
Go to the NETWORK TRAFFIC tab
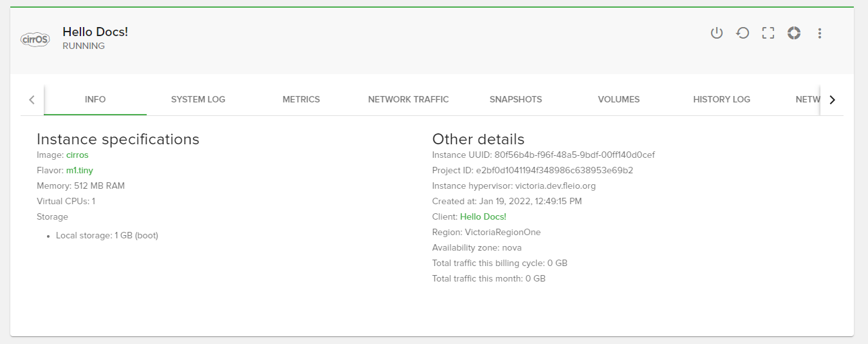[409, 99]
